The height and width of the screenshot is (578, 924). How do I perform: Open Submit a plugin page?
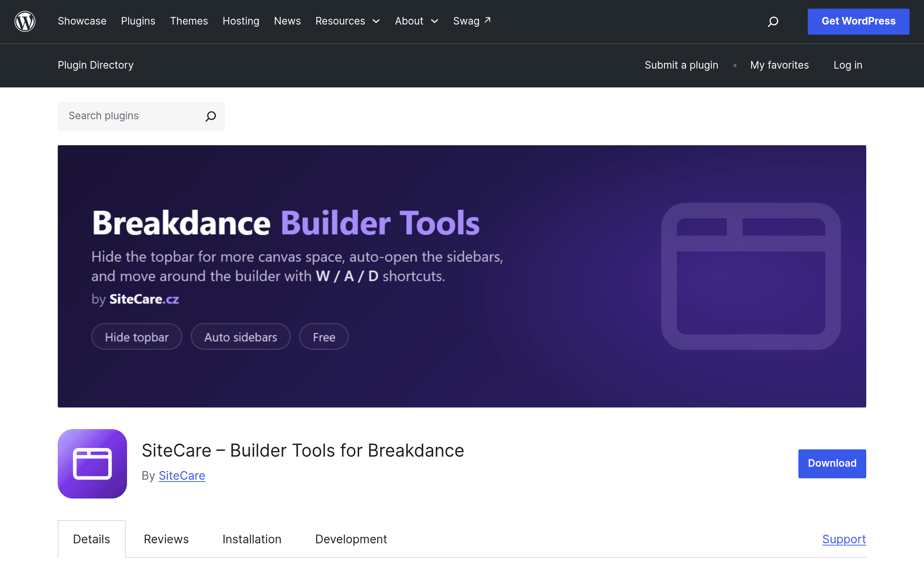pyautogui.click(x=681, y=65)
